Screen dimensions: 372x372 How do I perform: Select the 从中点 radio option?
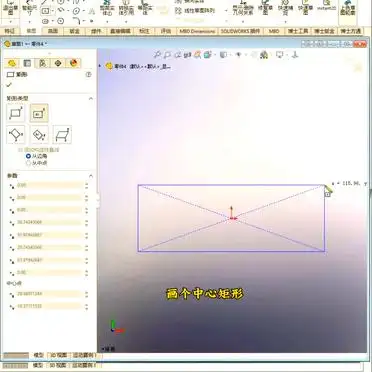(28, 163)
